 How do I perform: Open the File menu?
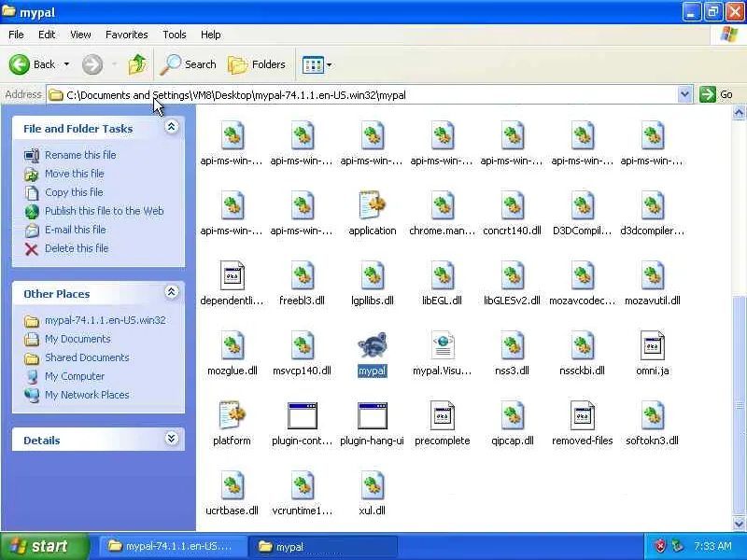click(x=16, y=35)
